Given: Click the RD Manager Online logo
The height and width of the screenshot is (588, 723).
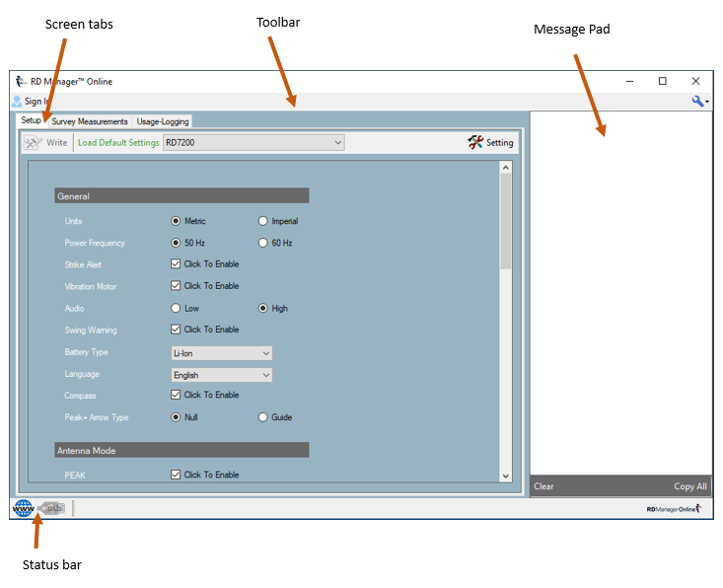Looking at the screenshot, I should click(x=674, y=509).
